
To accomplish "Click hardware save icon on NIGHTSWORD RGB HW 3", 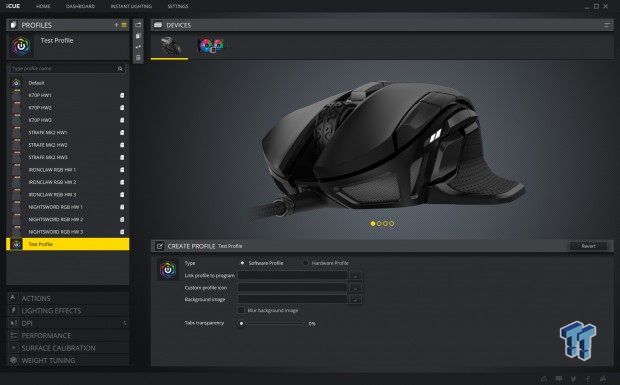I will coord(122,232).
